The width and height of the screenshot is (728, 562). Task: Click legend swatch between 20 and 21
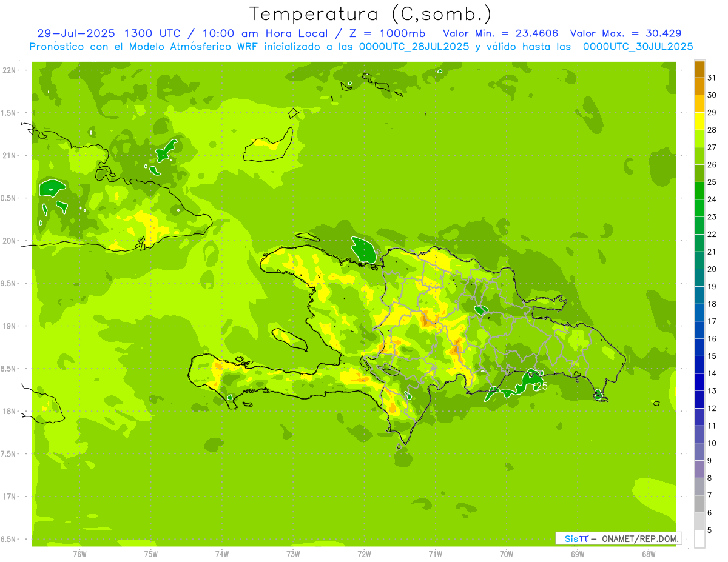tap(699, 261)
